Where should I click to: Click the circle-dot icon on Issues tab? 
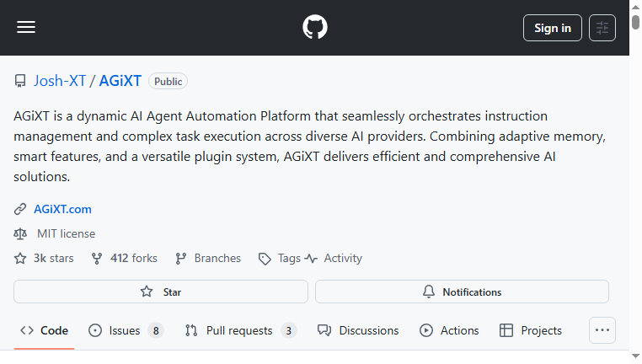tap(95, 330)
